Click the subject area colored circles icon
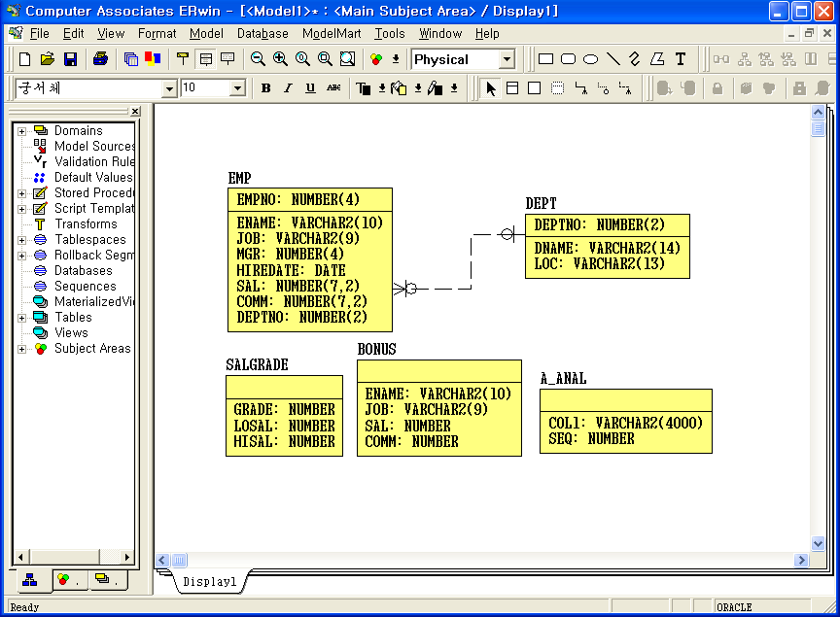Screen dimensions: 840x617 pyautogui.click(x=376, y=59)
